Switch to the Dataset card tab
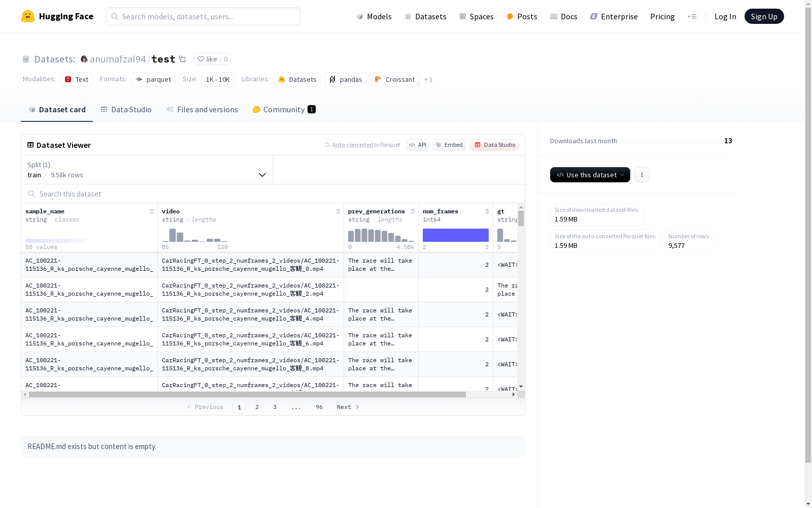 (57, 109)
